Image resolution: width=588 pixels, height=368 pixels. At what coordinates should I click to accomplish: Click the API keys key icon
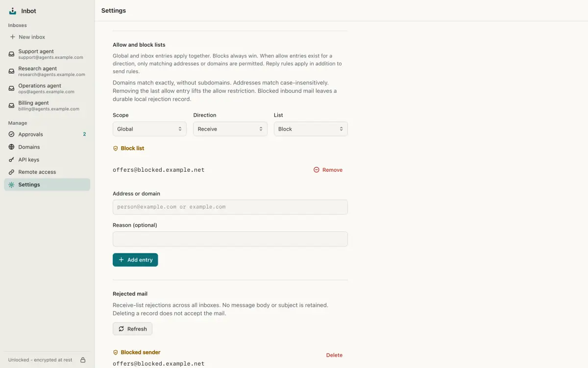point(12,159)
